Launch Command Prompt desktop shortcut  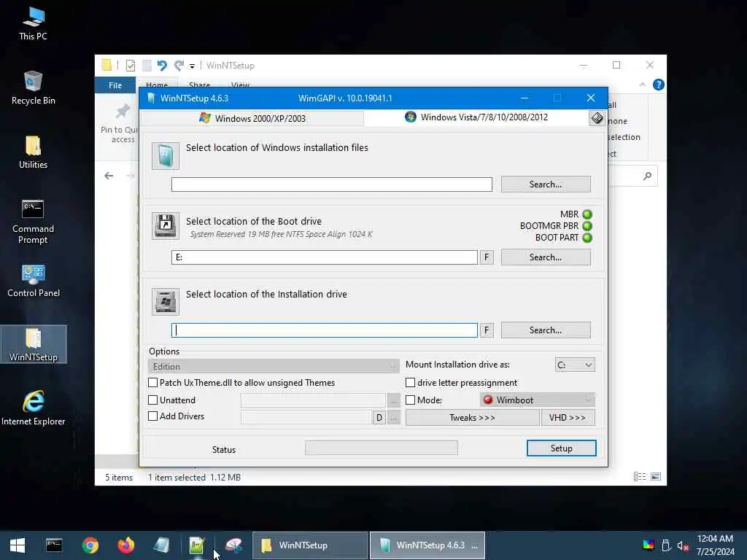[33, 222]
